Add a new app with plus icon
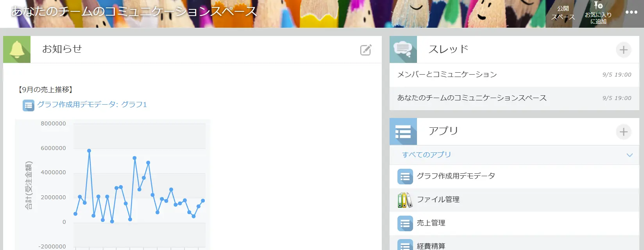Image resolution: width=644 pixels, height=250 pixels. coord(623,132)
